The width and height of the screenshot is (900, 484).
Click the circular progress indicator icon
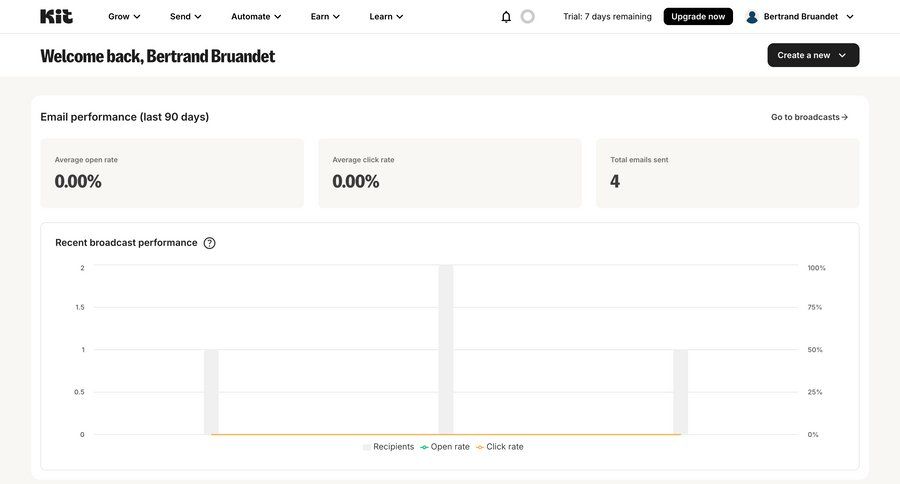point(528,17)
